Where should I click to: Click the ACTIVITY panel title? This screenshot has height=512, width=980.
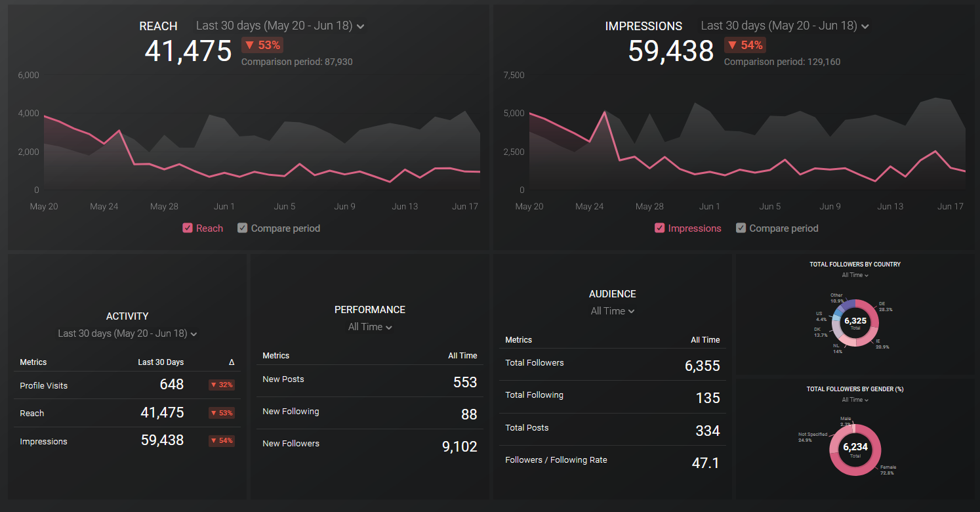coord(127,316)
